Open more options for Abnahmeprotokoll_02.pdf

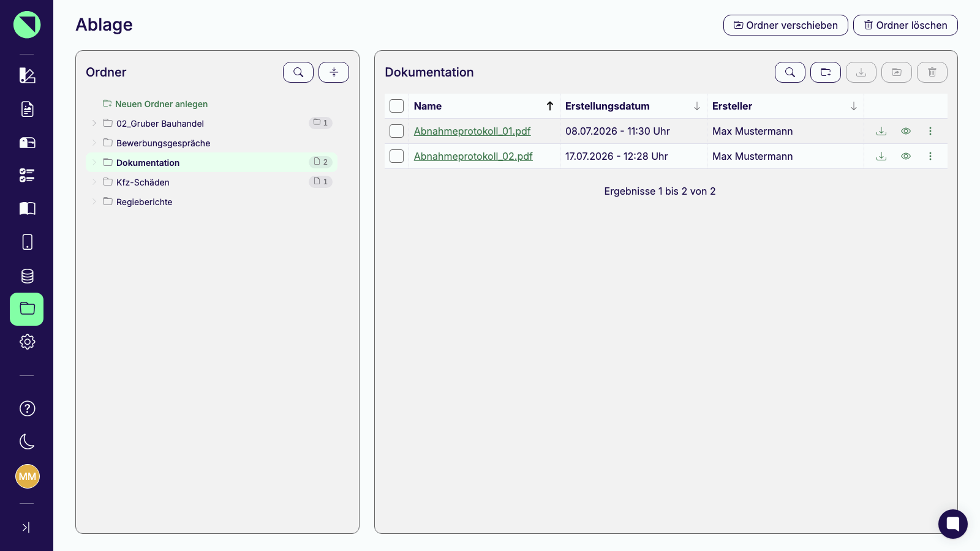[x=930, y=156]
